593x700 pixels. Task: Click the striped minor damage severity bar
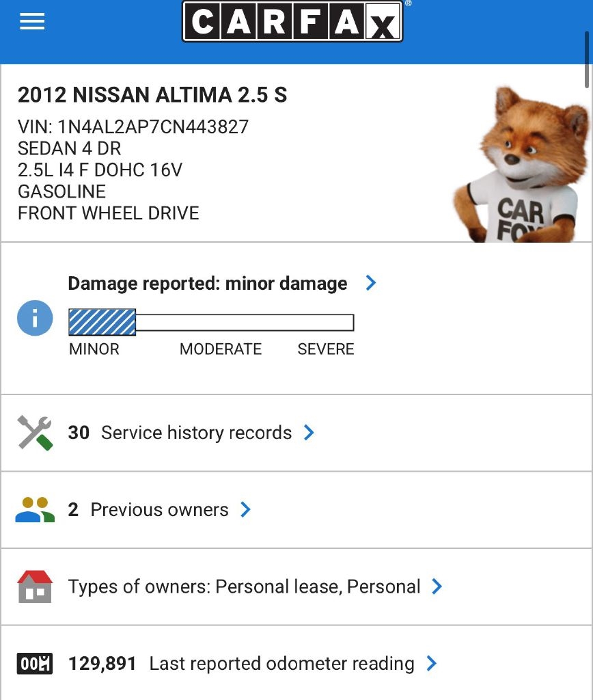[x=102, y=322]
